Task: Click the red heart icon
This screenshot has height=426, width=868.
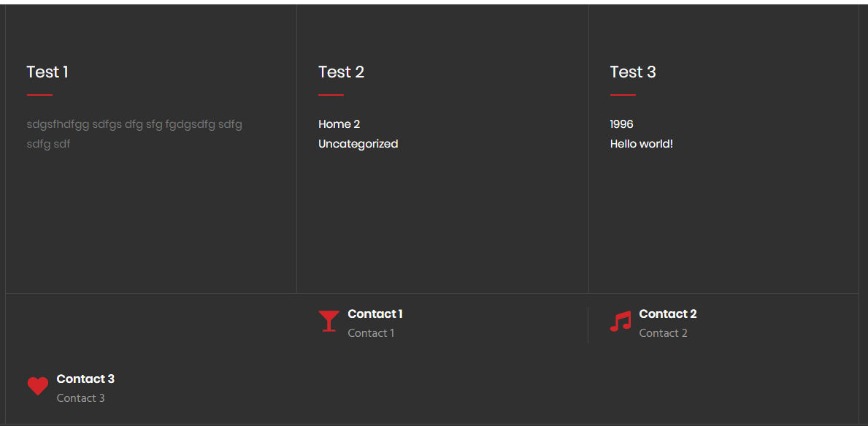Action: coord(38,387)
